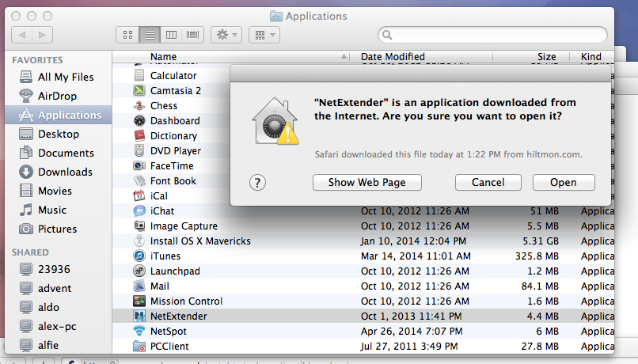Click the iChat app icon
Viewport: 638px width, 364px height.
click(139, 210)
